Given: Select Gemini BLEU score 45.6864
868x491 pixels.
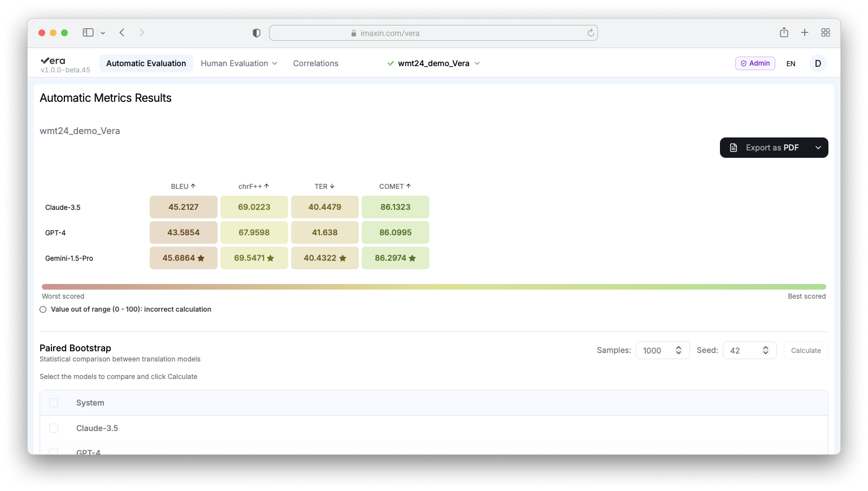Looking at the screenshot, I should pyautogui.click(x=184, y=258).
